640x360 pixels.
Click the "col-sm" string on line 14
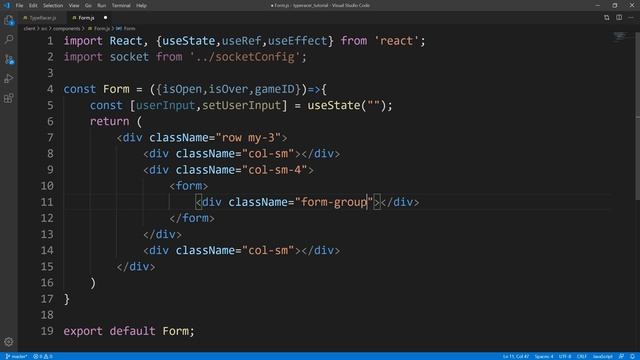268,251
